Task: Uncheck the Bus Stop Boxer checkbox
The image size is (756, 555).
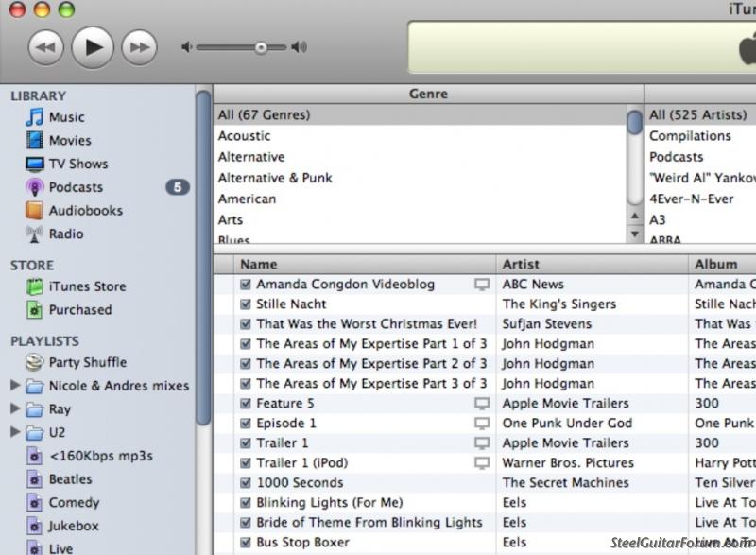Action: (246, 543)
